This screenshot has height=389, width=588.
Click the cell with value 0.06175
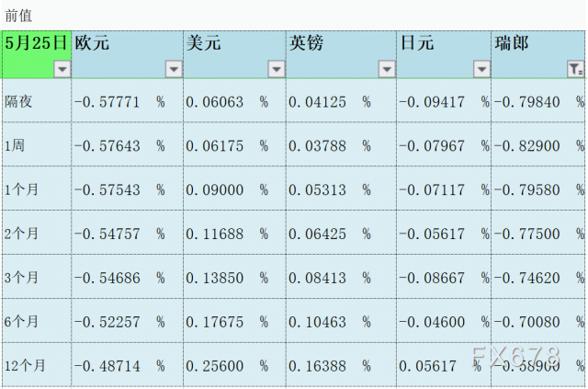pos(234,144)
